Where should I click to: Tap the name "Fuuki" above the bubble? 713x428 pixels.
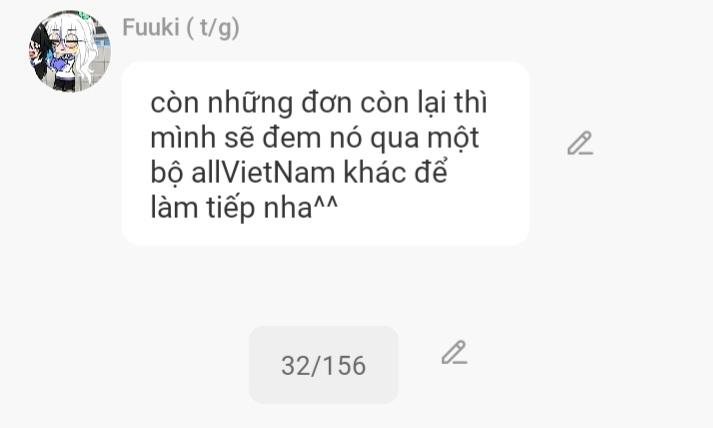[x=151, y=27]
